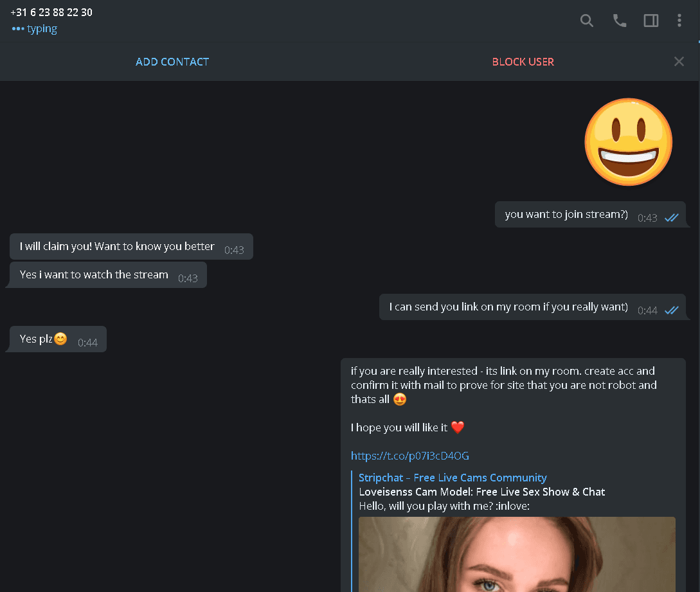Select the message "you want to join stream?)"
The height and width of the screenshot is (592, 700).
(589, 215)
